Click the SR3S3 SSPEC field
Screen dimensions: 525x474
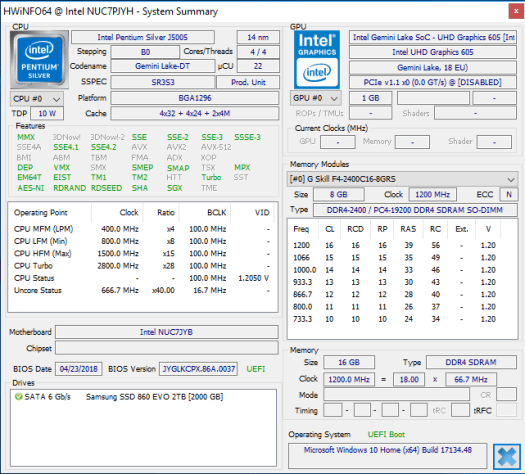[x=163, y=82]
